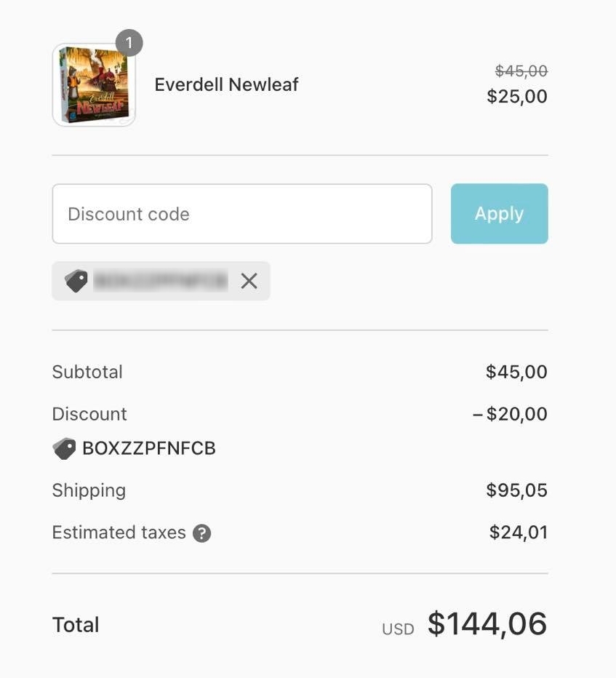Image resolution: width=616 pixels, height=678 pixels.
Task: Click the Subtotal label
Action: click(87, 372)
